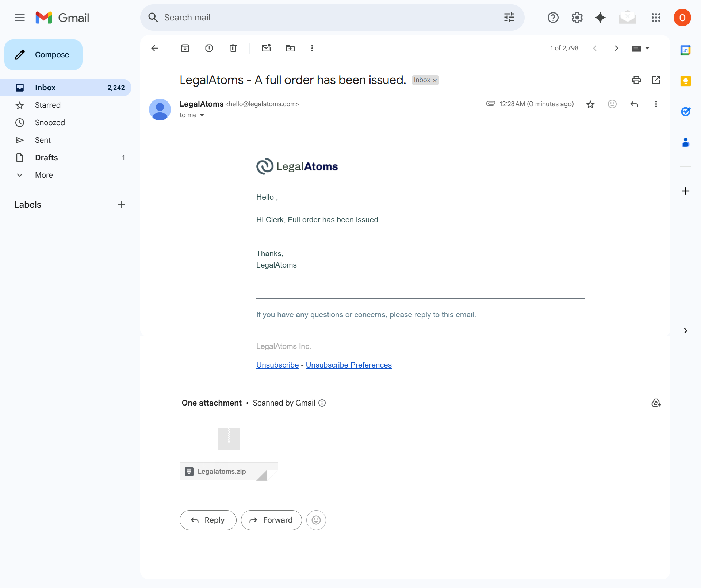The height and width of the screenshot is (588, 701).
Task: Archive this email
Action: [x=185, y=48]
